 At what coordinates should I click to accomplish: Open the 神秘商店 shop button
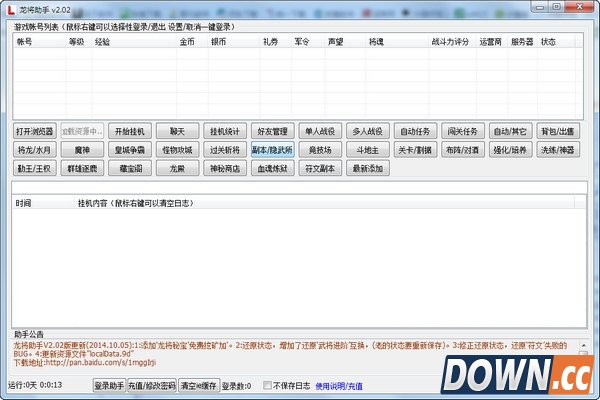pos(225,168)
